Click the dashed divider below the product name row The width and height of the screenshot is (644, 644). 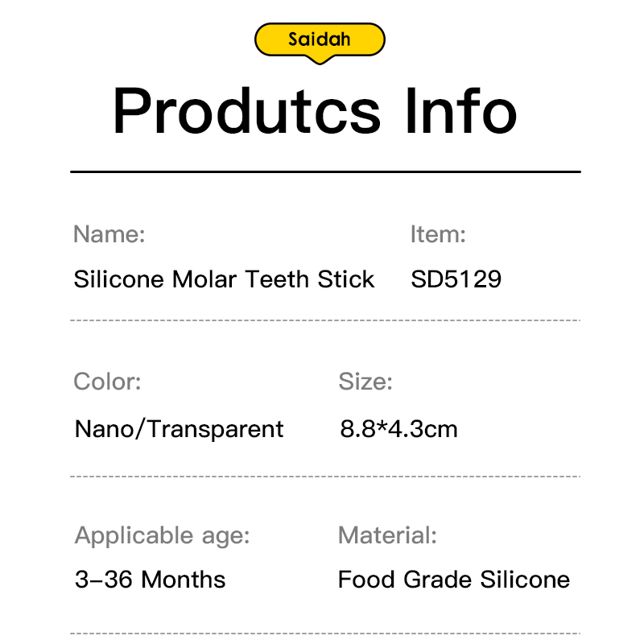(x=325, y=320)
